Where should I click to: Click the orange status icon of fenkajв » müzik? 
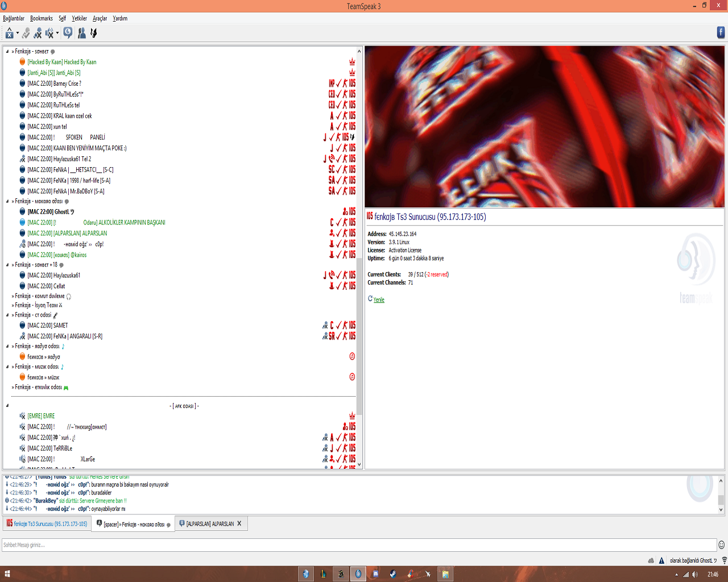[22, 377]
